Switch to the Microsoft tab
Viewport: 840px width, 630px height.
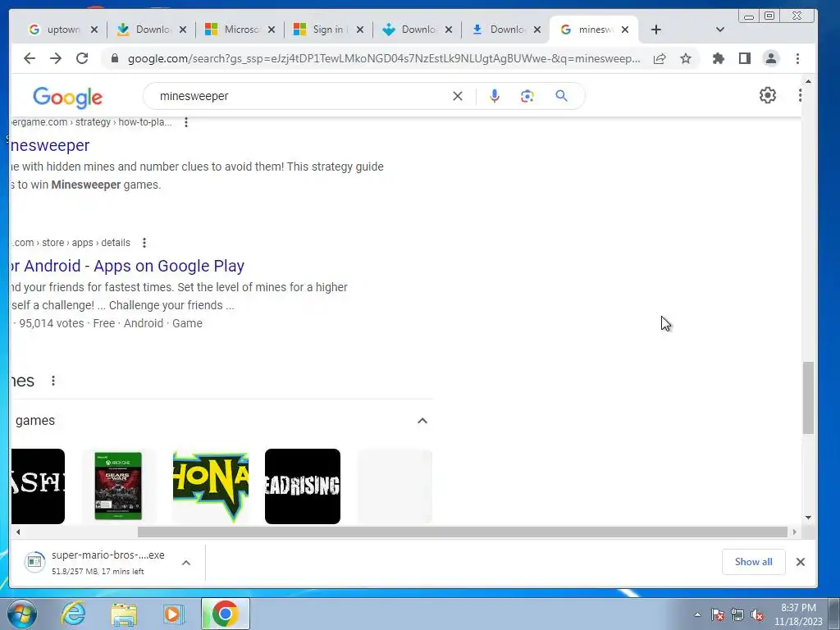tap(240, 30)
